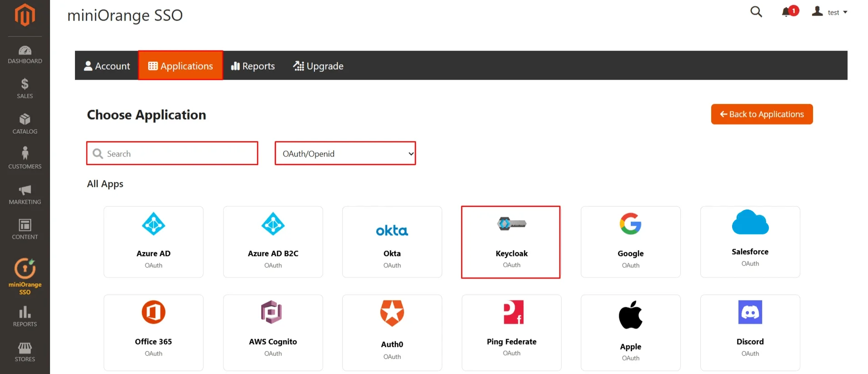Open the Customers sidebar menu
Screen dimensions: 868x374
tap(25, 159)
